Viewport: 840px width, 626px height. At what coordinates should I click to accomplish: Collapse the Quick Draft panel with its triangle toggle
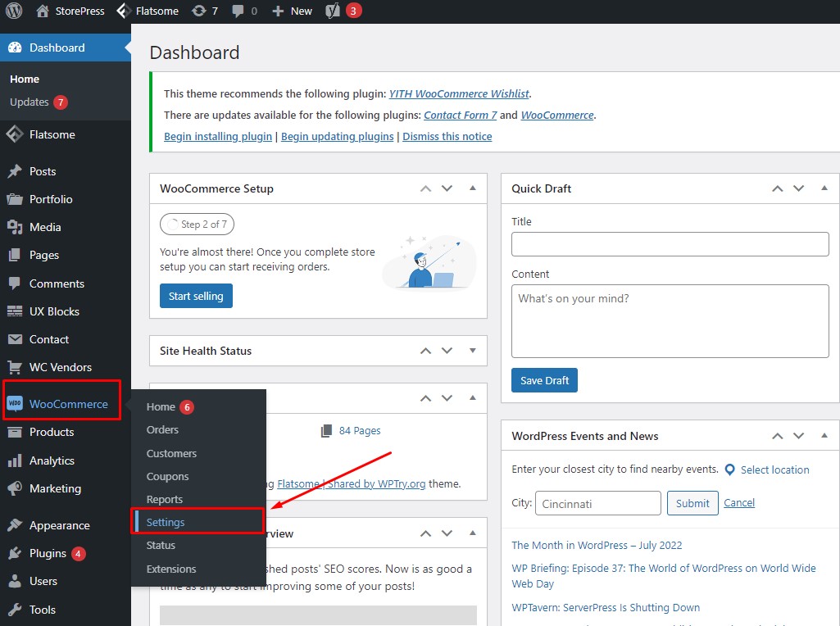pyautogui.click(x=824, y=188)
